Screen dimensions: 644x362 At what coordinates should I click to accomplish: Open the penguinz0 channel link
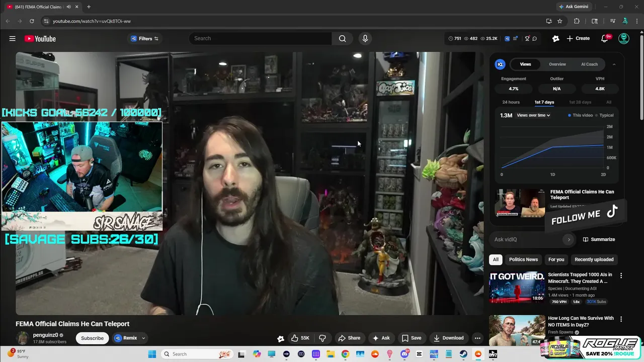point(46,335)
